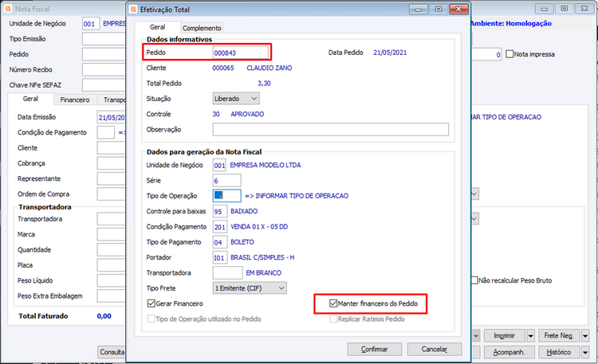Click the Imprimir button
The width and height of the screenshot is (598, 364).
pos(504,336)
